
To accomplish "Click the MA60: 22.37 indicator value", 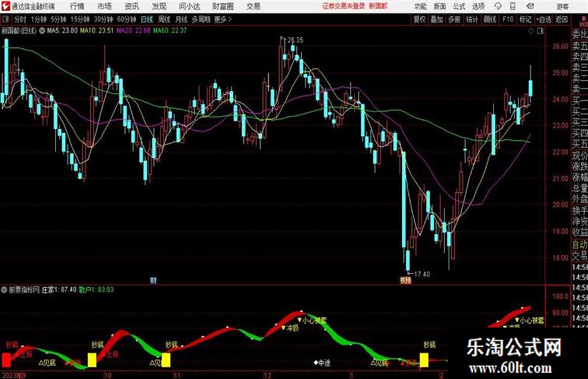I will click(x=170, y=30).
